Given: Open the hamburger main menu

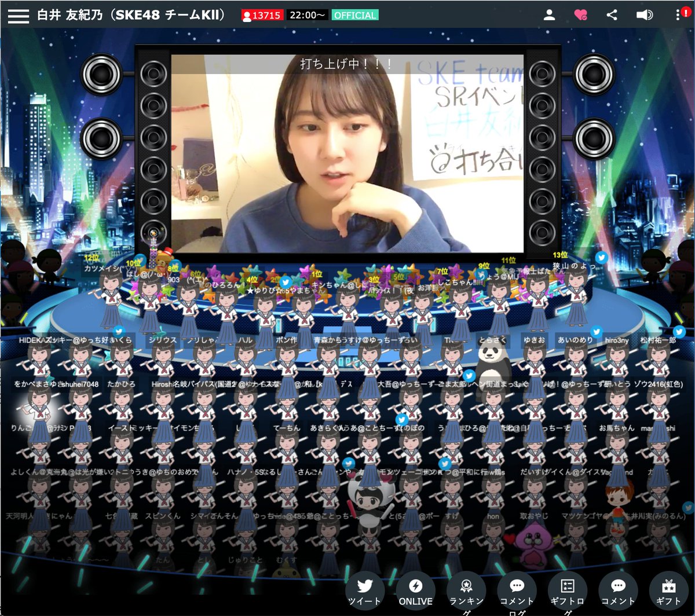Looking at the screenshot, I should 19,16.
